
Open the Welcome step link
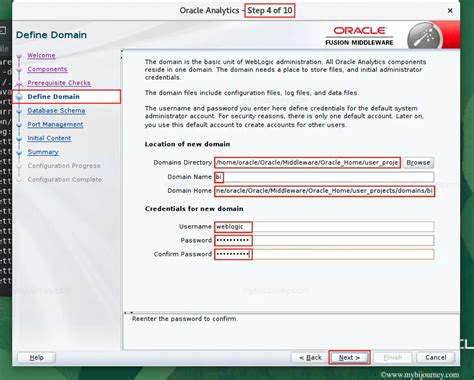[x=41, y=55]
